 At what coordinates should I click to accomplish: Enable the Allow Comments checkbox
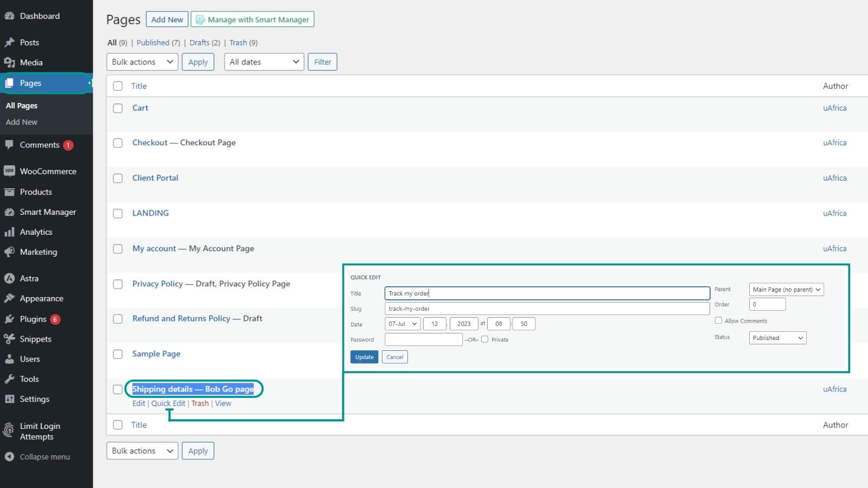point(718,320)
